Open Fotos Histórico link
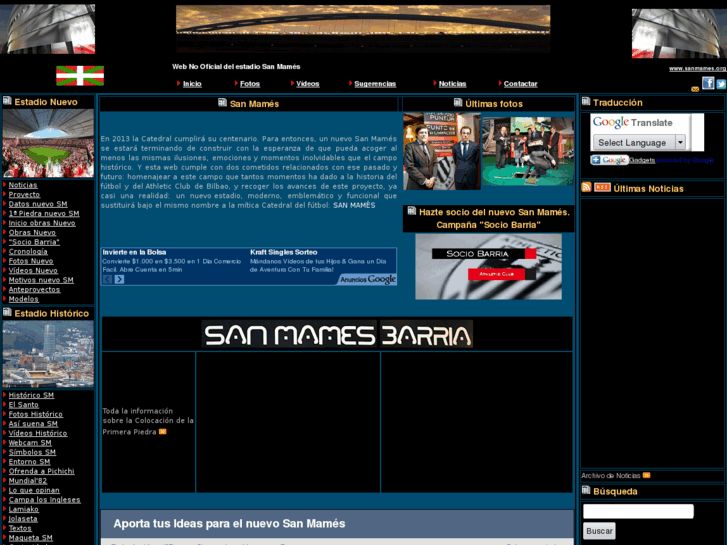The height and width of the screenshot is (545, 727). (x=36, y=414)
